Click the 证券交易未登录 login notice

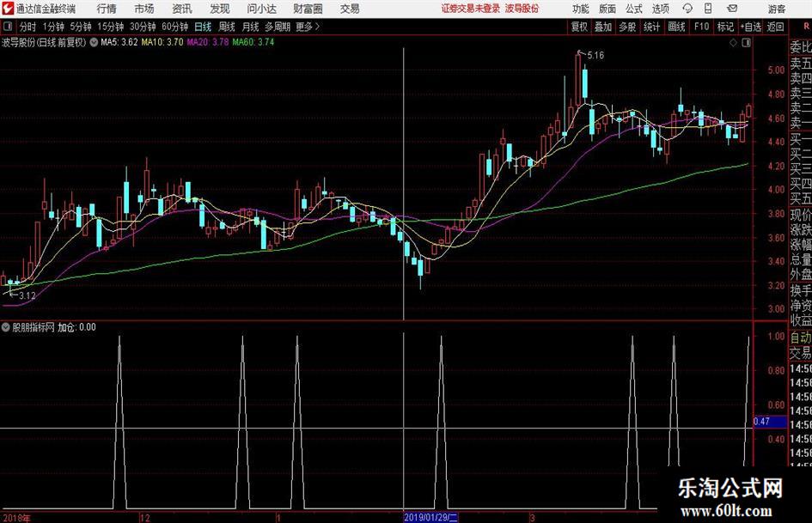coord(471,9)
